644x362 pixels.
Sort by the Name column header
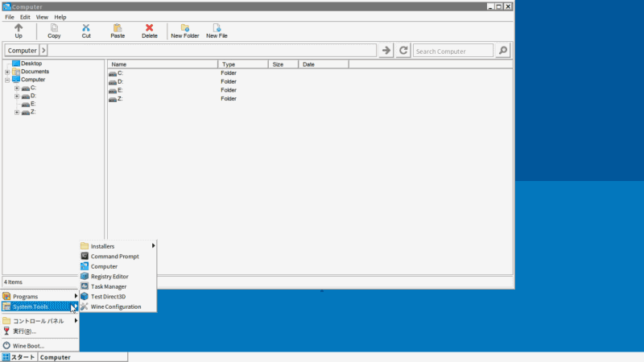163,64
